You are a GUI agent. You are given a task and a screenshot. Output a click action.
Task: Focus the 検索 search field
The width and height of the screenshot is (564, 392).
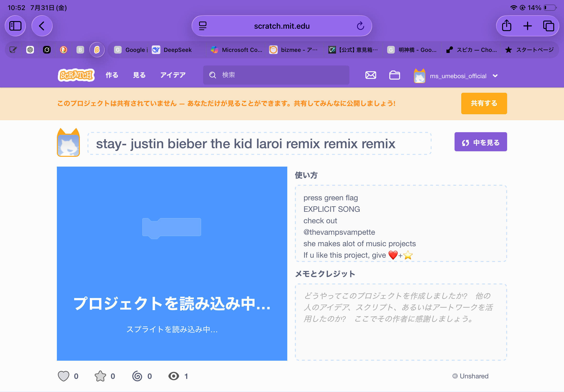click(276, 75)
